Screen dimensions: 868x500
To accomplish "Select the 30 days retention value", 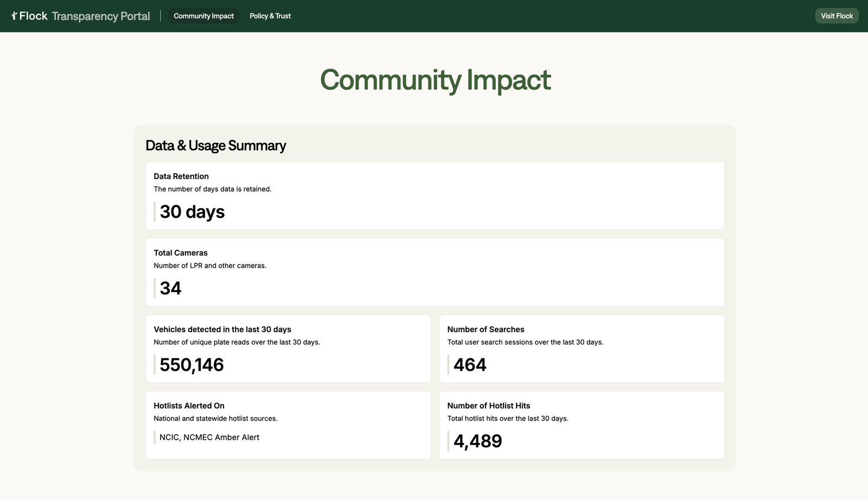I will (192, 212).
